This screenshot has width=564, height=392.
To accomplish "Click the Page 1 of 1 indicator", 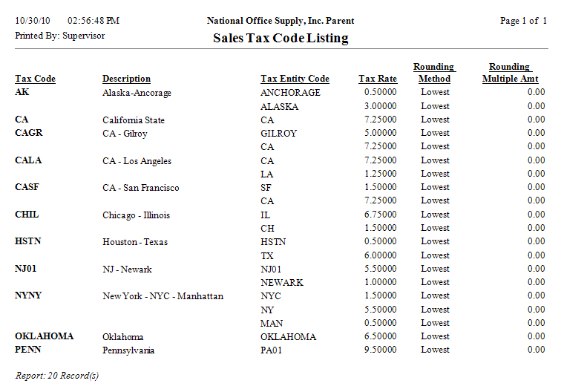I will 523,21.
